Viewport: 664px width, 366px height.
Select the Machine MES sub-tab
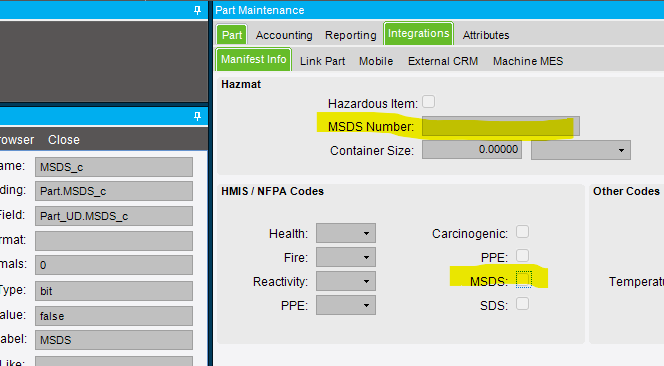point(528,61)
